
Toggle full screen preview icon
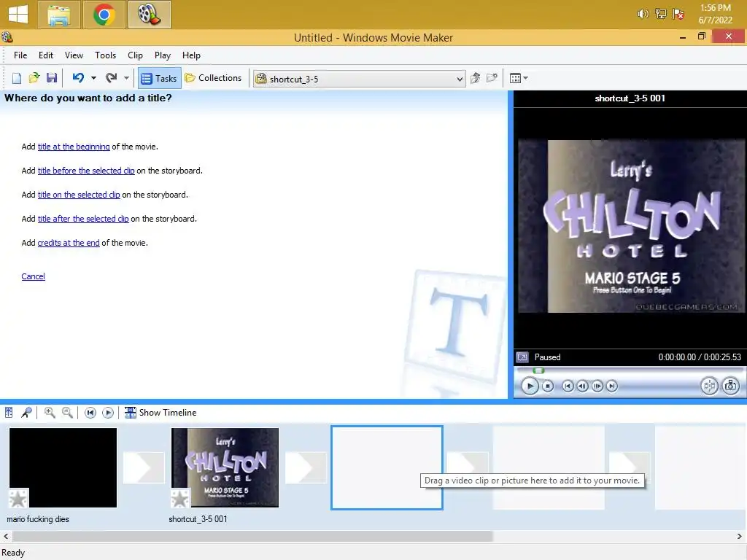pos(522,357)
